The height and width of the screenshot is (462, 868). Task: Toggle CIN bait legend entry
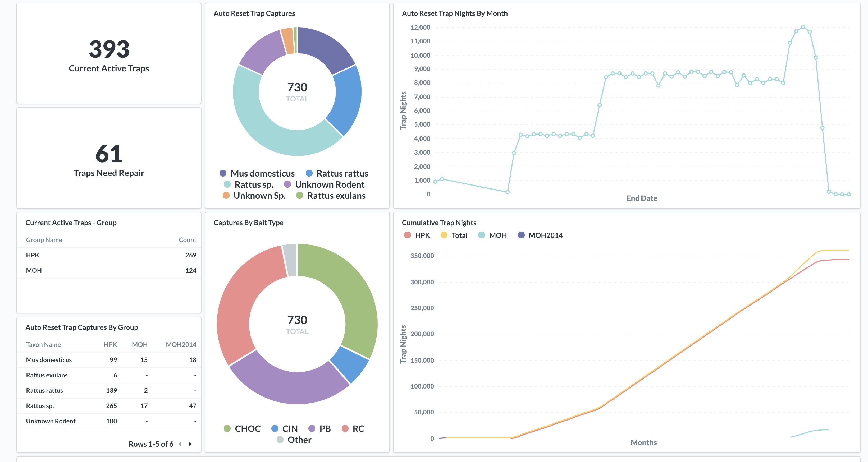[x=284, y=429]
